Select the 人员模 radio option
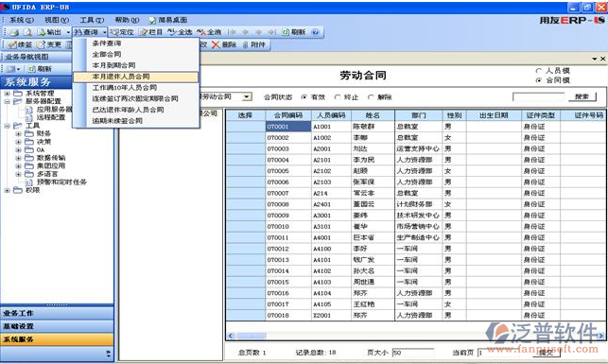This screenshot has height=364, width=608. [539, 71]
